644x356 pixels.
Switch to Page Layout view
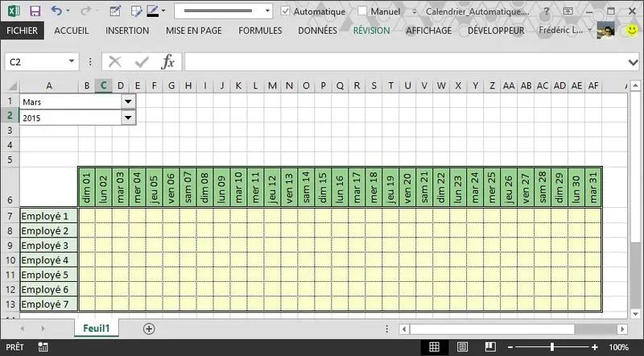[x=462, y=347]
